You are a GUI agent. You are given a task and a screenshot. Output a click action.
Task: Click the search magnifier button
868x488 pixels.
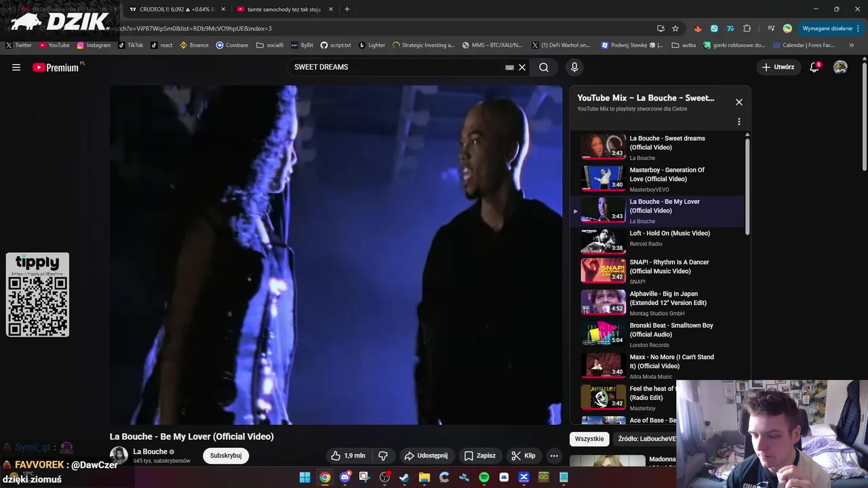544,67
